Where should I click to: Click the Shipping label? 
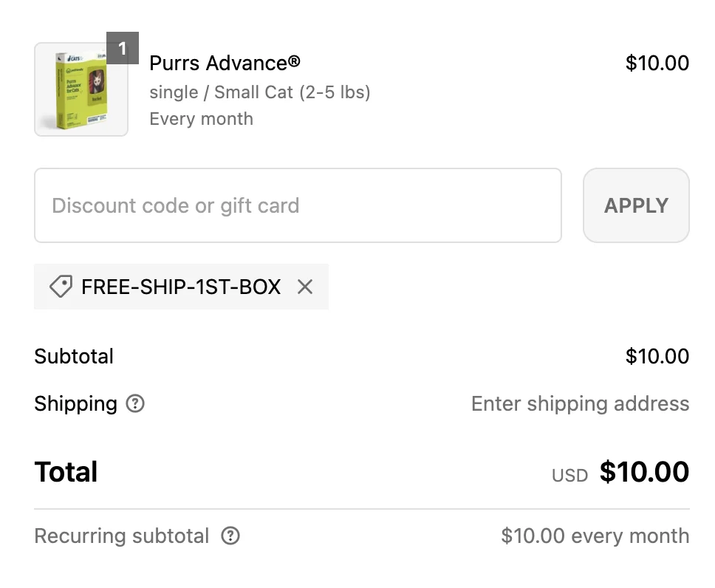[x=75, y=404]
